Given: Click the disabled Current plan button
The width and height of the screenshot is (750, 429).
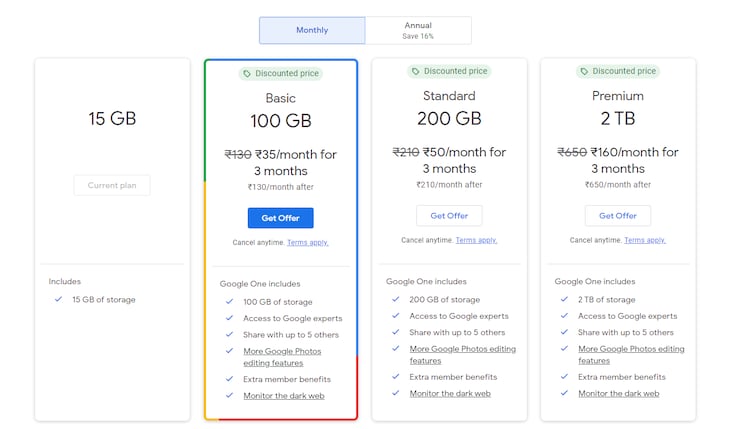Looking at the screenshot, I should [112, 185].
